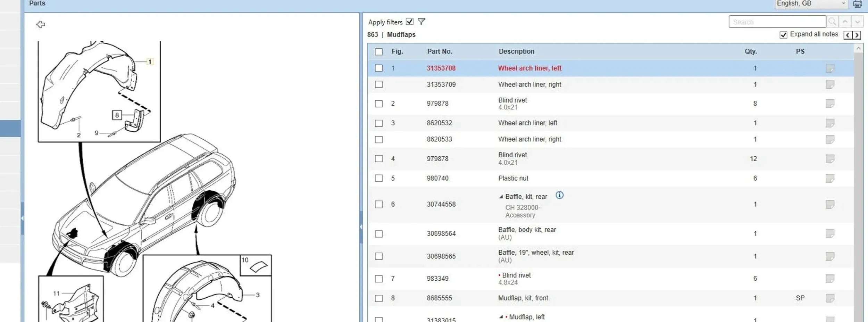This screenshot has height=322, width=868.
Task: Open info icon beside Baffle, kit, rear
Action: tap(559, 196)
